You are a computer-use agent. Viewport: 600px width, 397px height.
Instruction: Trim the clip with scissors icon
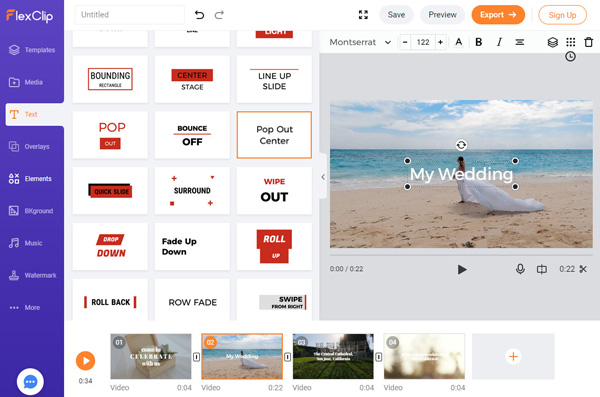coord(583,269)
